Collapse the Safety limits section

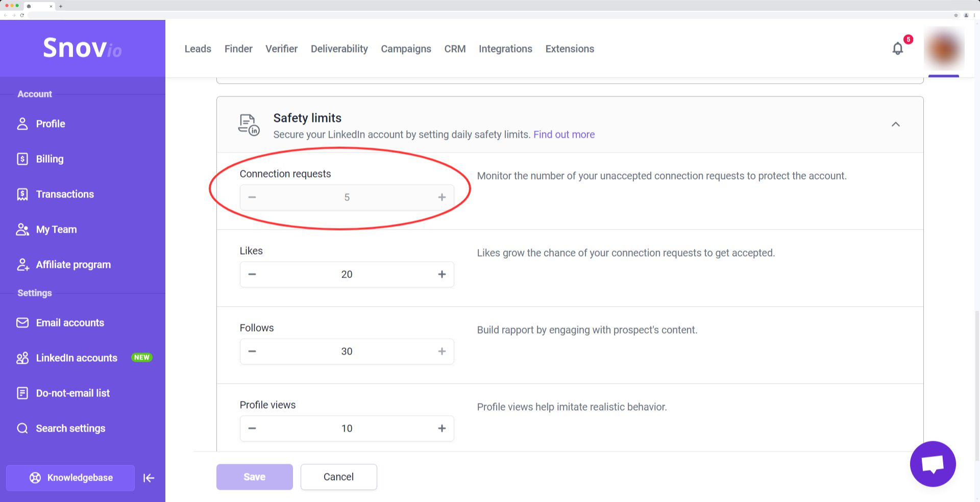pos(895,124)
